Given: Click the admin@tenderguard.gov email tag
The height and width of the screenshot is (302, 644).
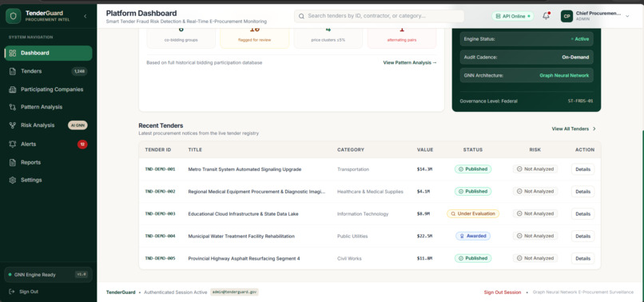Looking at the screenshot, I should coord(235,292).
